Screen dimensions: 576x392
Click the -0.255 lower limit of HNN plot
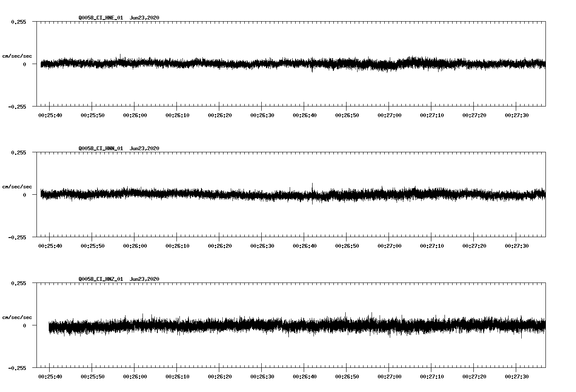tap(17, 237)
